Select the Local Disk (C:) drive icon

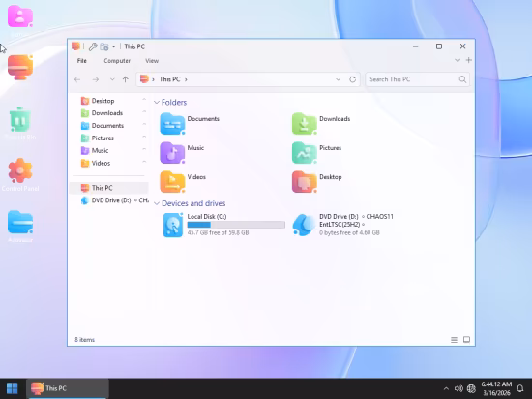[x=173, y=225]
